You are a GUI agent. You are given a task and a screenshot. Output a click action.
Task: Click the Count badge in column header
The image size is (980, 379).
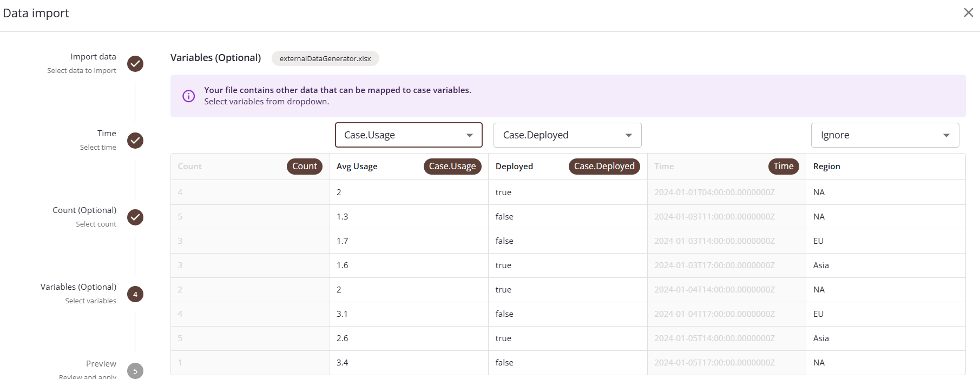coord(305,167)
